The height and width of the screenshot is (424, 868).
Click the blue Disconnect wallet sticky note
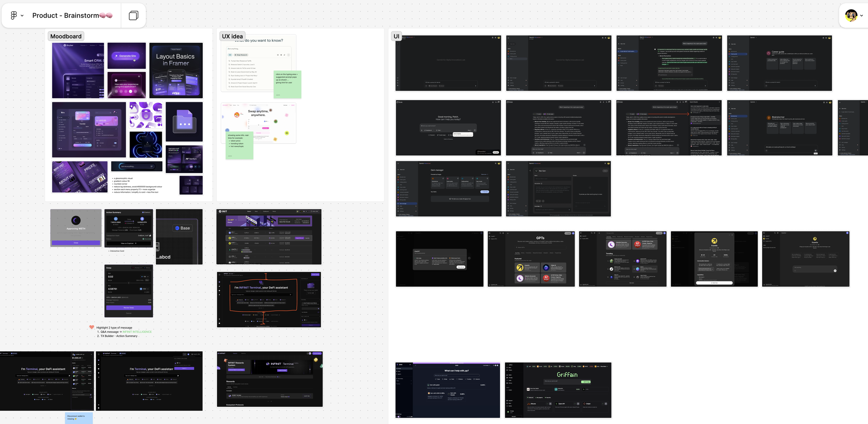(79, 418)
